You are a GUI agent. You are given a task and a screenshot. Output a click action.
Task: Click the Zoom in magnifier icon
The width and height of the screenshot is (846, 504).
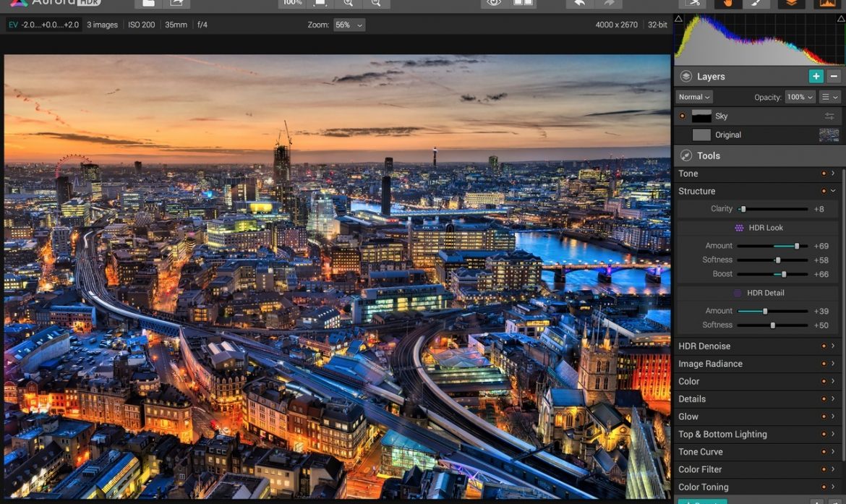pos(348,3)
